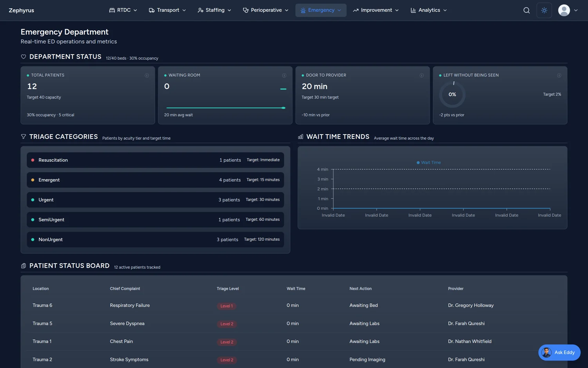This screenshot has width=588, height=368.
Task: Click the RTDC bed icon
Action: tap(112, 10)
